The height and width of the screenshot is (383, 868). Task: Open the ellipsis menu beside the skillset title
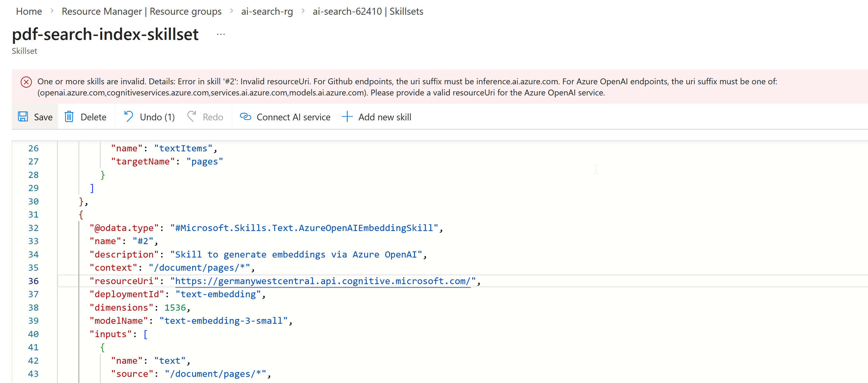220,34
